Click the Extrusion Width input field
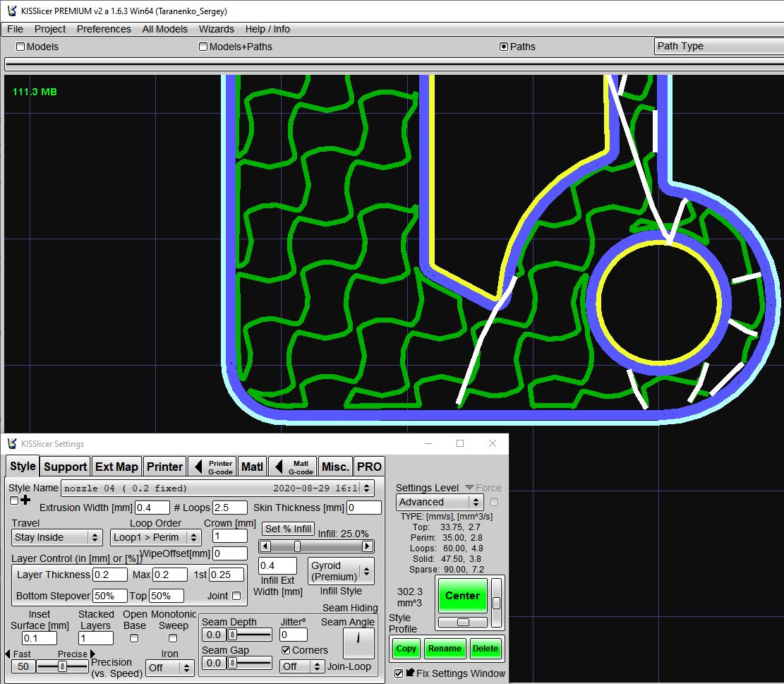This screenshot has width=784, height=684. (x=152, y=508)
